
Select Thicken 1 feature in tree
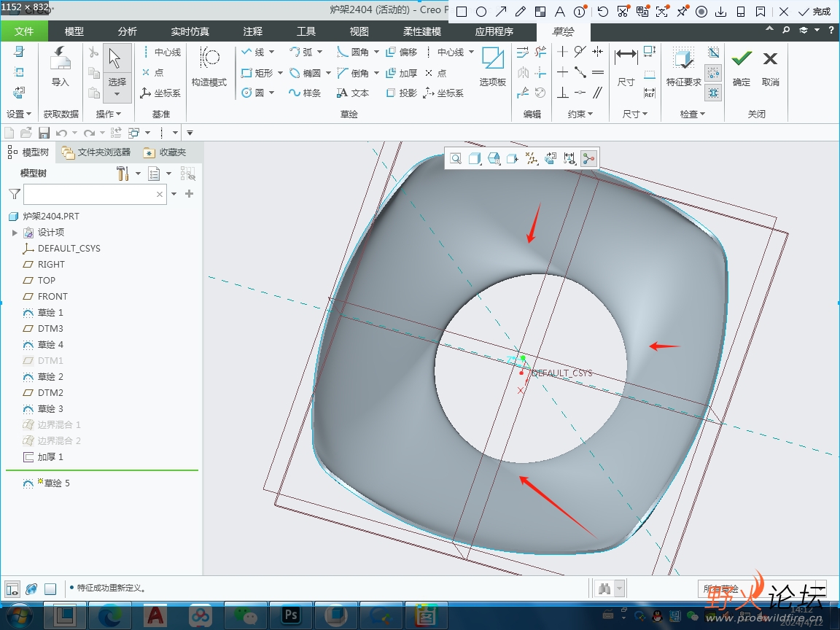43,457
